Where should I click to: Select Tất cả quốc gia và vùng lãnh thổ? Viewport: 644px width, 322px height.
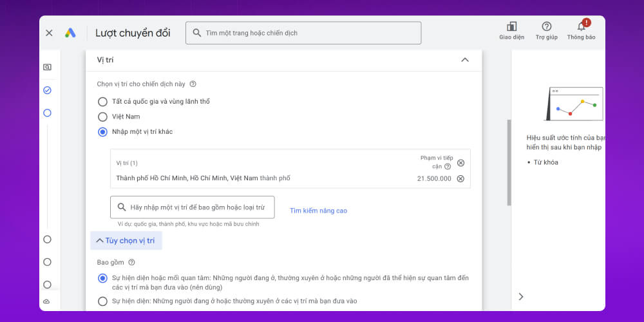pyautogui.click(x=102, y=101)
